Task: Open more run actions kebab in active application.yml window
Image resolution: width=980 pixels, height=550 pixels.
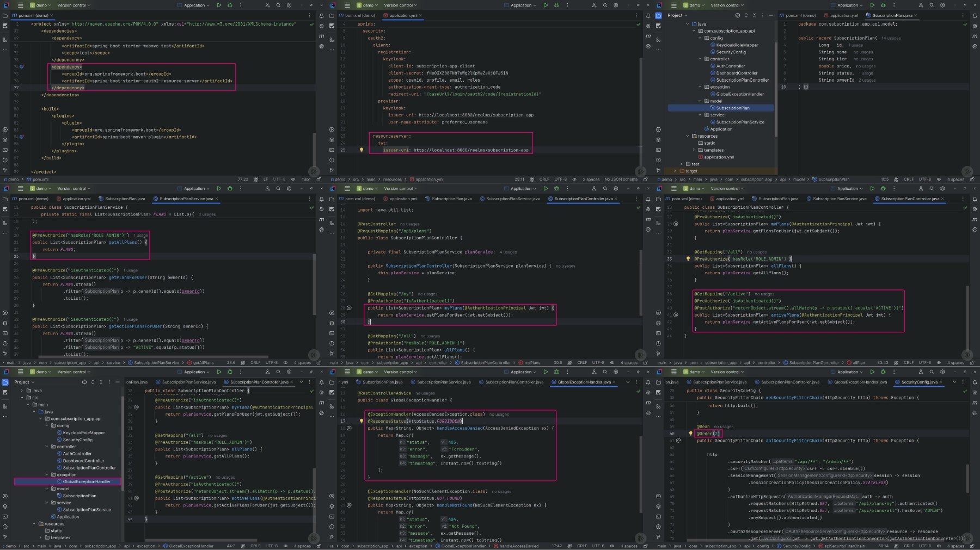Action: coord(567,5)
